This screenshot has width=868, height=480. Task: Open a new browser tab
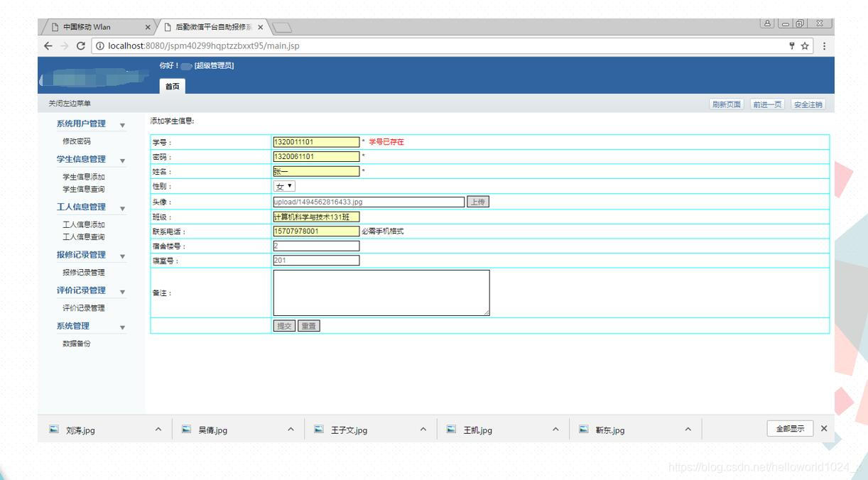[x=282, y=28]
